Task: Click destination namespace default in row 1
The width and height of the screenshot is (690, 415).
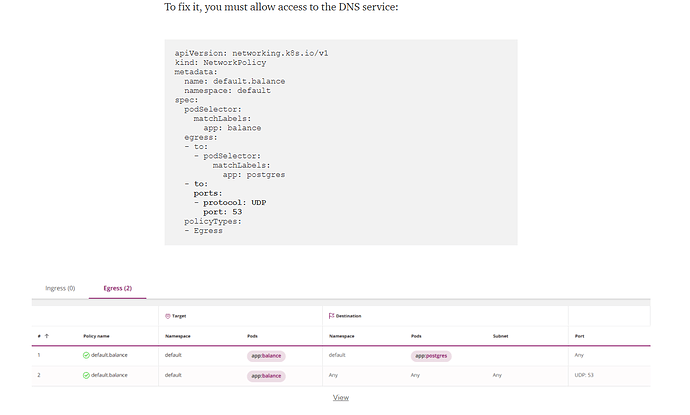Action: (x=337, y=355)
